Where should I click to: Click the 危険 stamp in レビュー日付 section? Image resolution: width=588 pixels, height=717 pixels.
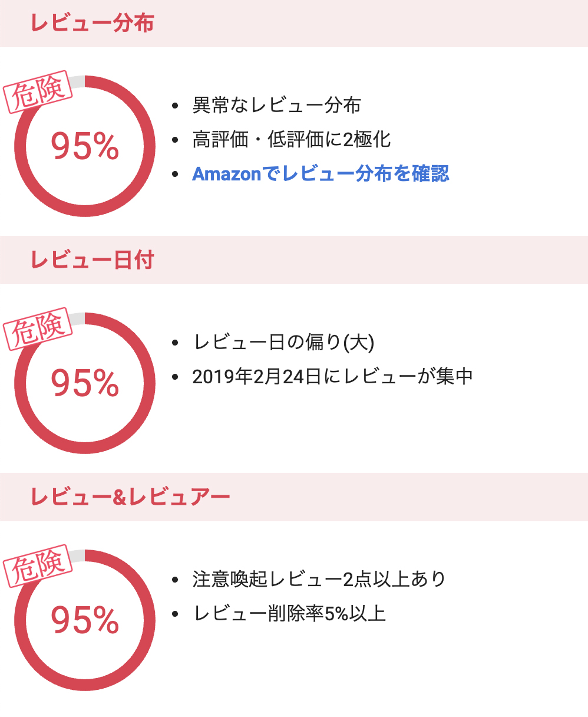[x=38, y=330]
